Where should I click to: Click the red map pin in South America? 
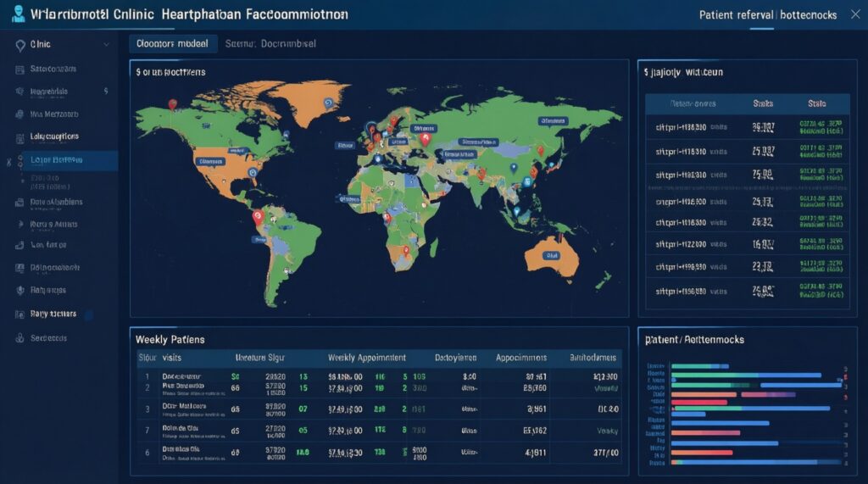[258, 217]
